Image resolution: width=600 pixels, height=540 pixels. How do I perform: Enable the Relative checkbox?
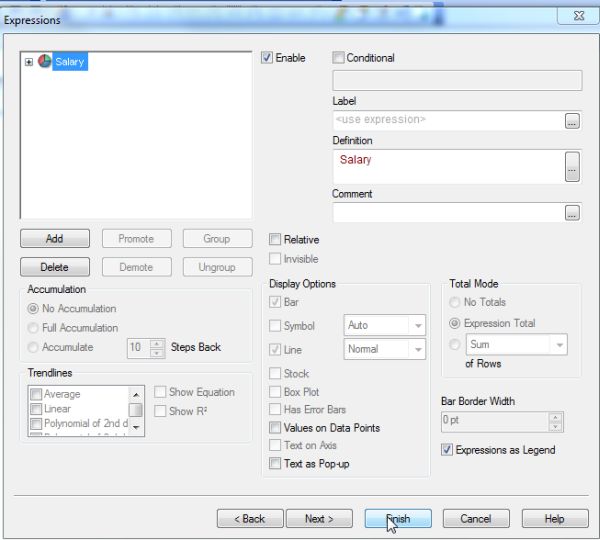click(x=275, y=240)
